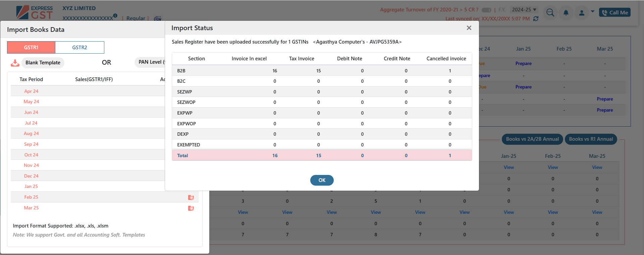Click the EXPWP section row label
Screen dimensions: 644x255
(x=185, y=113)
